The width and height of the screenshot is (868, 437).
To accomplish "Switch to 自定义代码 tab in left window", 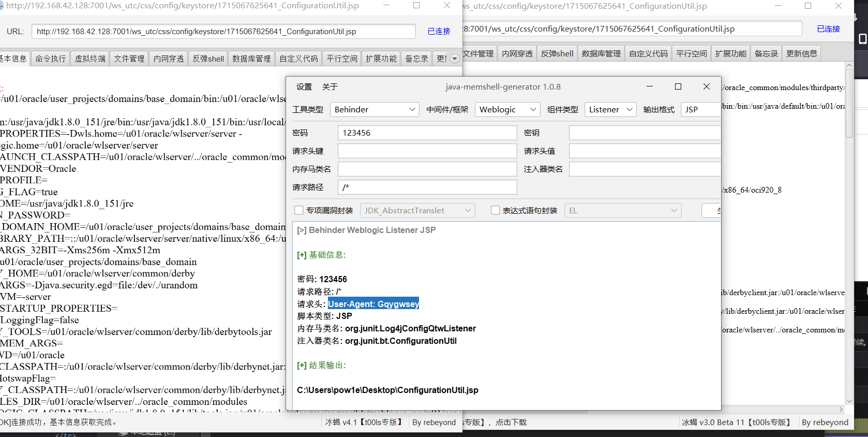I will pyautogui.click(x=298, y=59).
